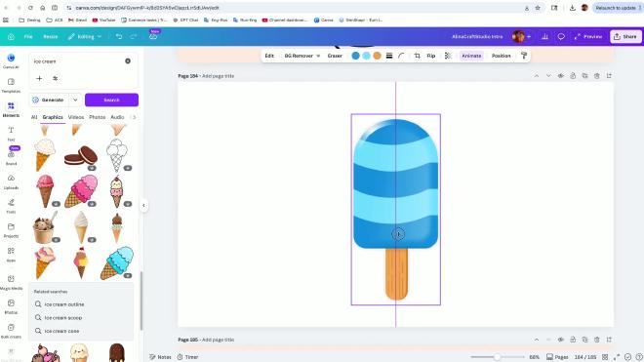Open the Resize menu

[x=51, y=36]
